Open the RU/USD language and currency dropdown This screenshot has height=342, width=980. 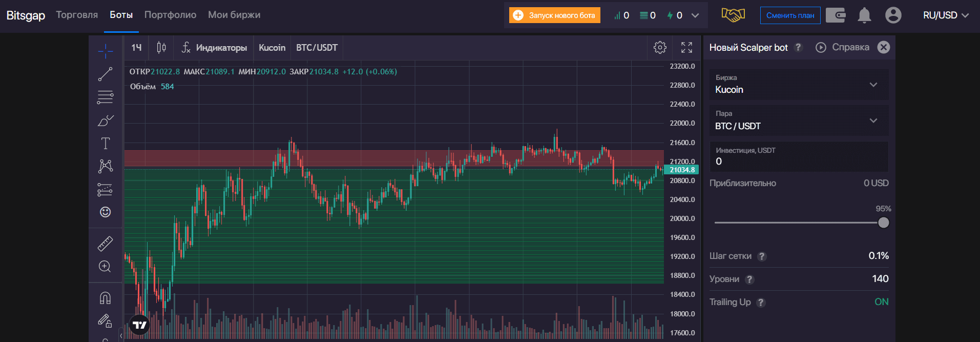[x=946, y=15]
